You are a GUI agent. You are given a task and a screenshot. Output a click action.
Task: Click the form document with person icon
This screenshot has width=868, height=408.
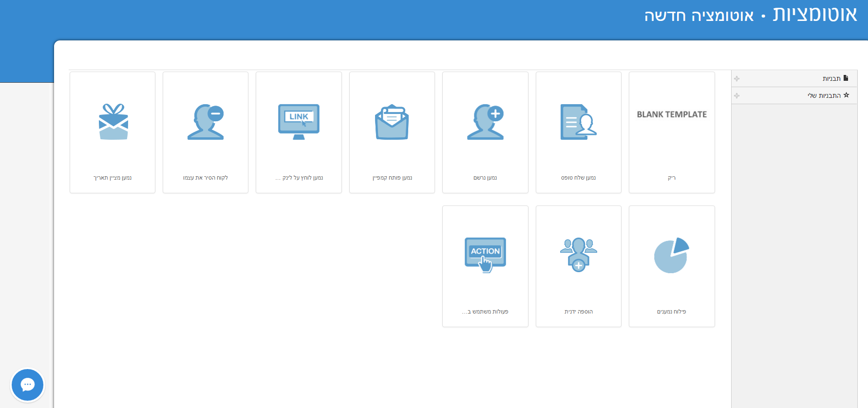point(578,122)
